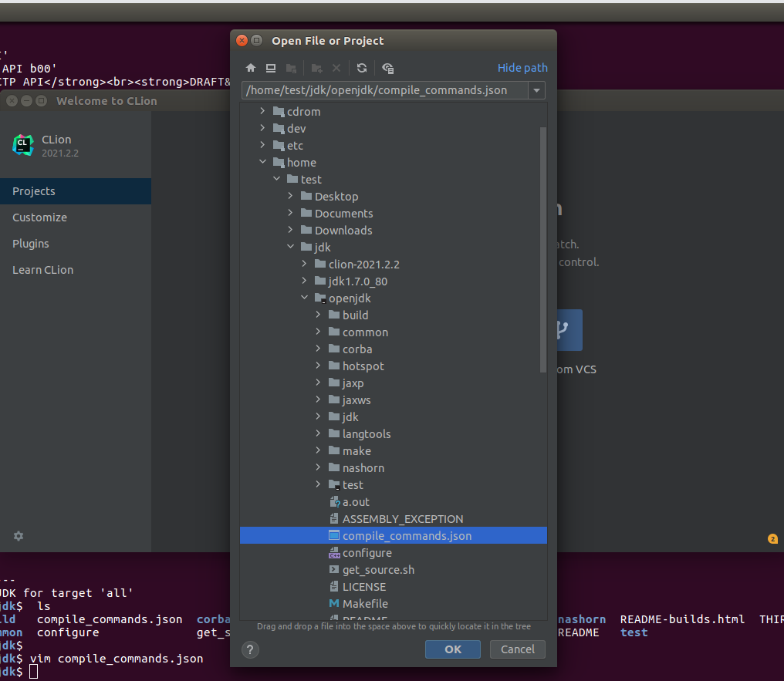Click the LICENSE file icon
This screenshot has width=784, height=681.
(x=334, y=587)
